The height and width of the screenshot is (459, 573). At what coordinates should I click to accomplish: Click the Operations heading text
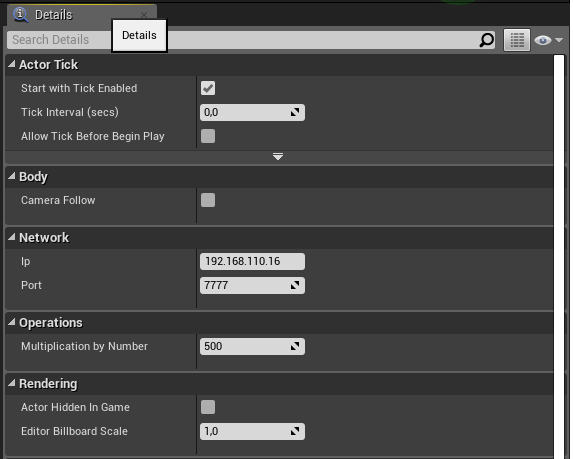tap(51, 323)
